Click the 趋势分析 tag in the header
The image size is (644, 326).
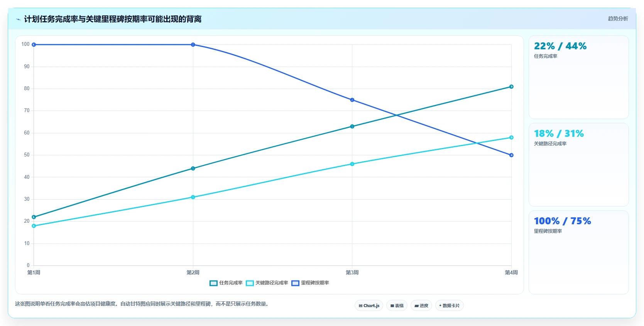click(618, 18)
